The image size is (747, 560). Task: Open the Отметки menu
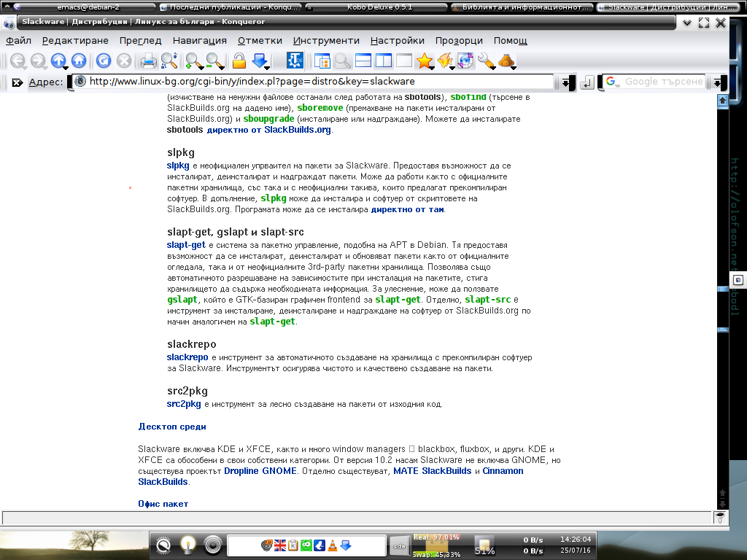(260, 41)
